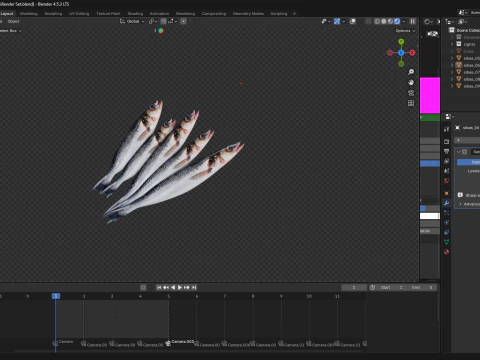
Task: Toggle viewport overlays
Action: click(x=353, y=21)
